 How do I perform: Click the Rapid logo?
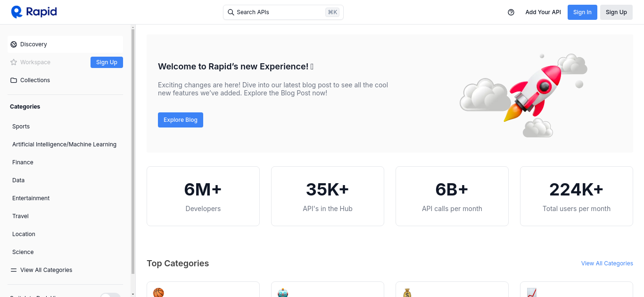[34, 12]
